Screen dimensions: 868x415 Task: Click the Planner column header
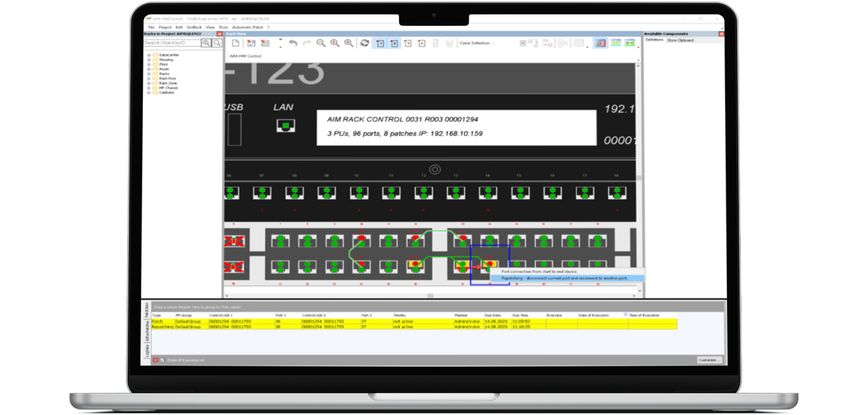[x=468, y=315]
